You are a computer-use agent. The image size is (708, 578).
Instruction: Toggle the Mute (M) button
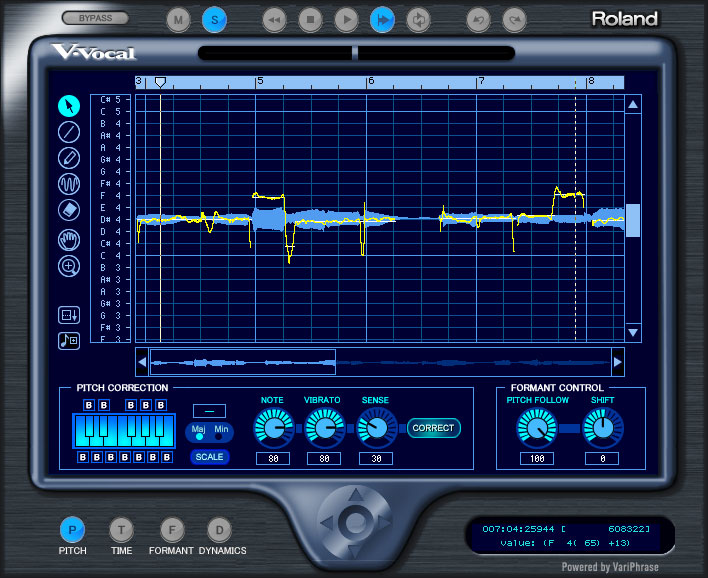pos(178,20)
